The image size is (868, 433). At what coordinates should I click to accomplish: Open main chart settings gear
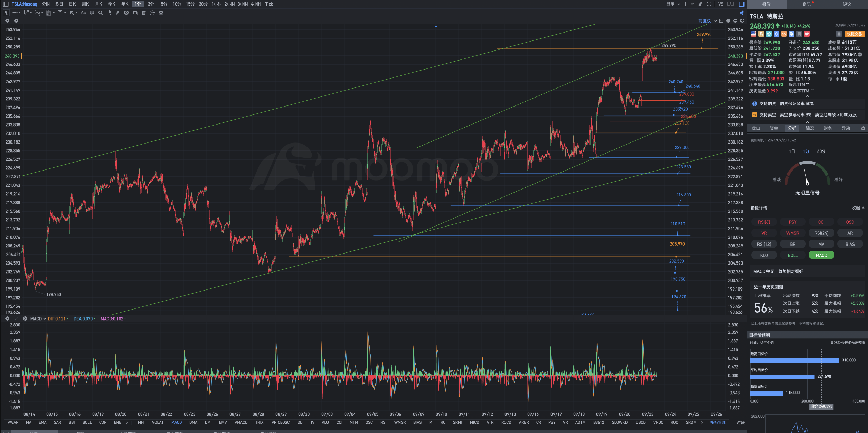[7, 21]
